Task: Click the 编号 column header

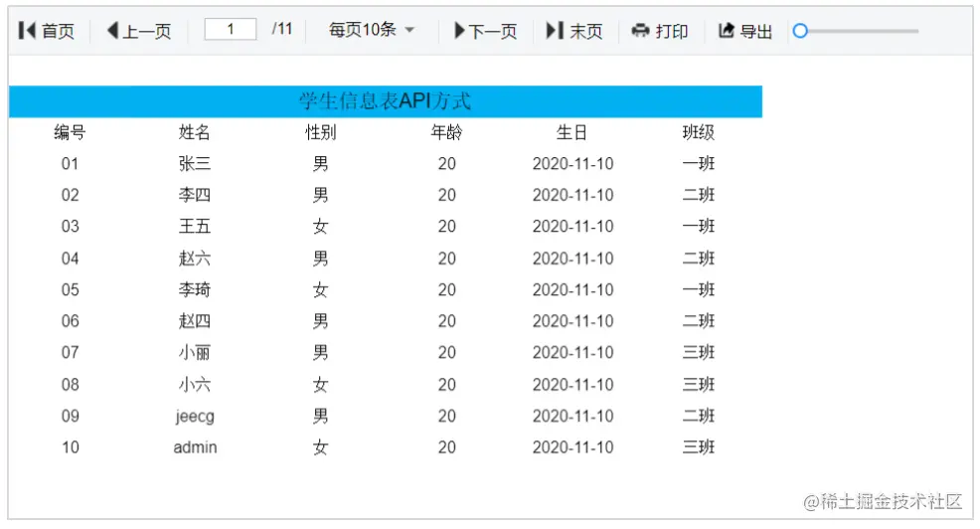Action: 70,132
